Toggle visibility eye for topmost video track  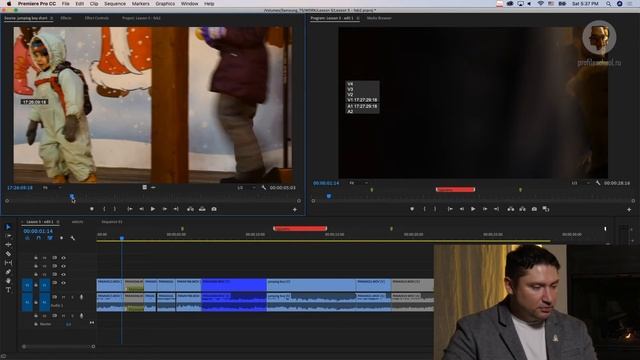tap(64, 258)
